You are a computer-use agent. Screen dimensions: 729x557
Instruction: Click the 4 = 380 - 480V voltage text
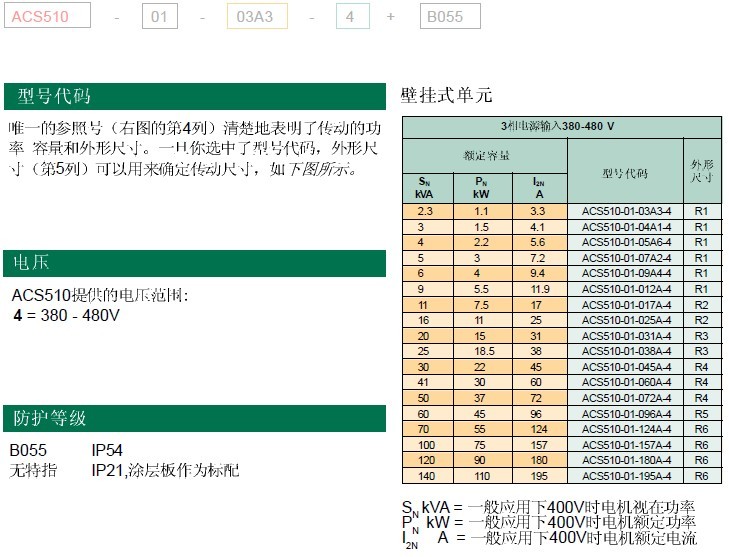[66, 315]
